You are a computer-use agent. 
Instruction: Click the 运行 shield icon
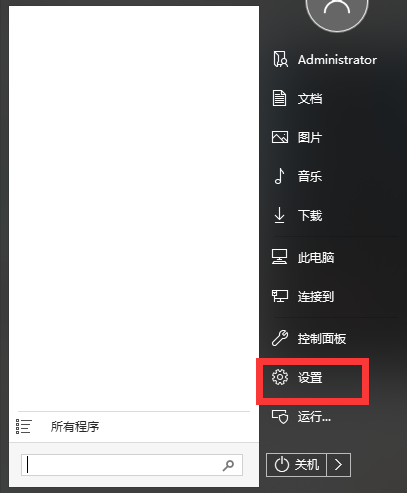pyautogui.click(x=280, y=416)
